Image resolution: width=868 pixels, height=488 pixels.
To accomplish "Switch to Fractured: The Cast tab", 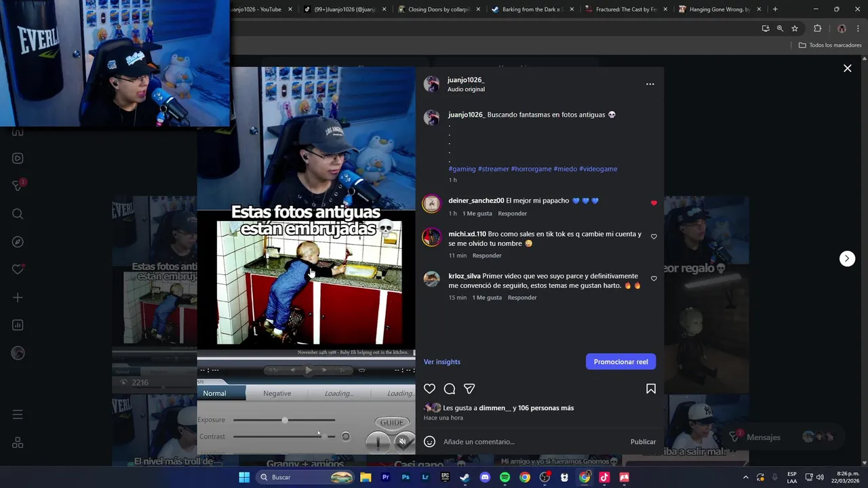I will pyautogui.click(x=626, y=9).
